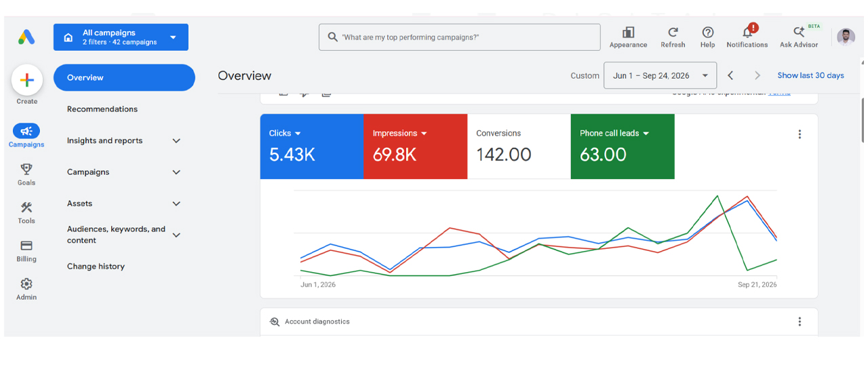The height and width of the screenshot is (388, 868).
Task: Open Recommendations in the nav
Action: pyautogui.click(x=102, y=109)
